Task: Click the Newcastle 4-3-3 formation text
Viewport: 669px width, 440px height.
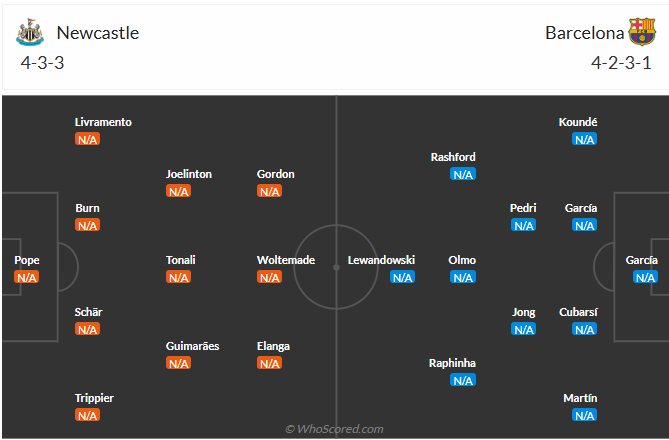Action: point(42,62)
